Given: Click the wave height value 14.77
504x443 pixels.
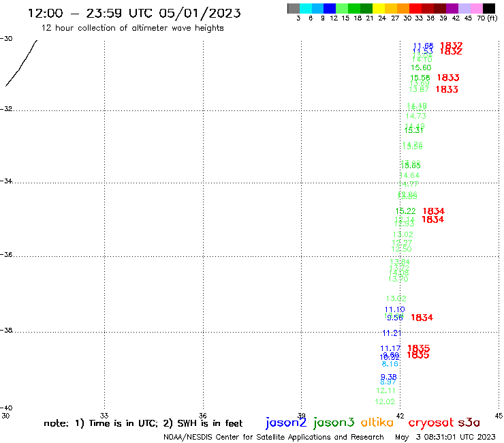Looking at the screenshot, I should (409, 184).
